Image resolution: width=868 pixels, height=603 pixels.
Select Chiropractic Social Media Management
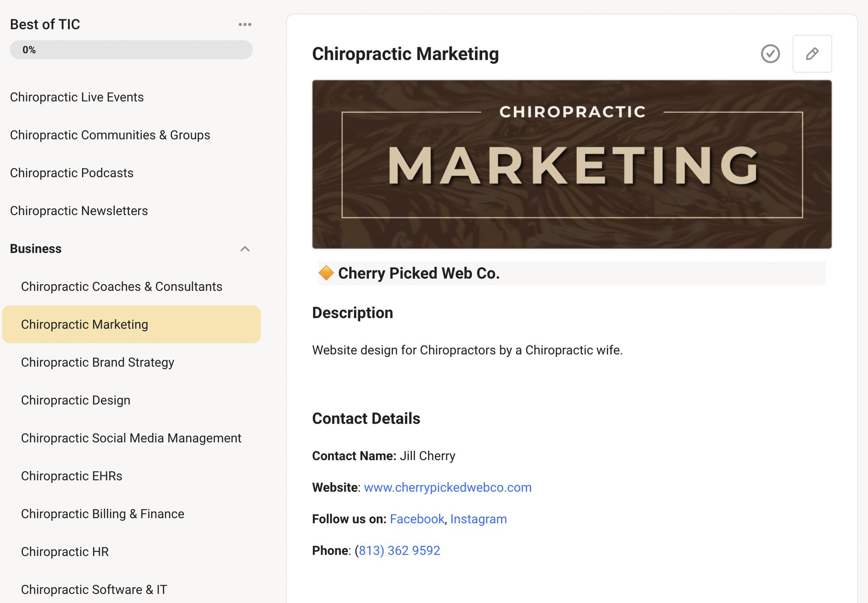click(x=131, y=438)
